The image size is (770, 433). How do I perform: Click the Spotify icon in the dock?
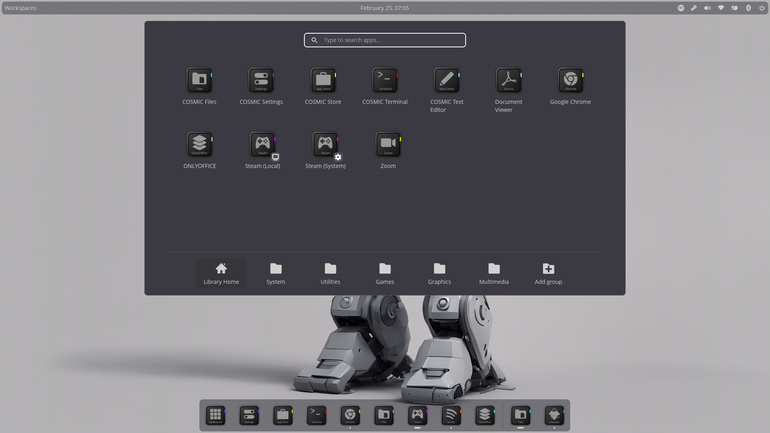pyautogui.click(x=451, y=415)
